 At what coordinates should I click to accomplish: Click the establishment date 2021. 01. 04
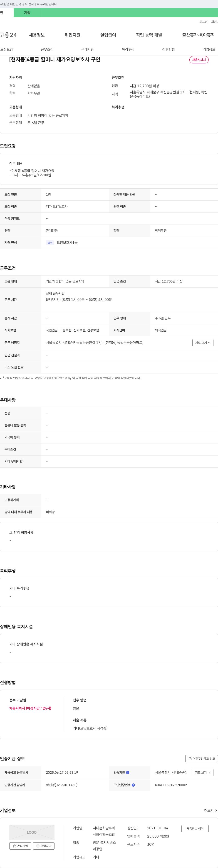(x=157, y=828)
